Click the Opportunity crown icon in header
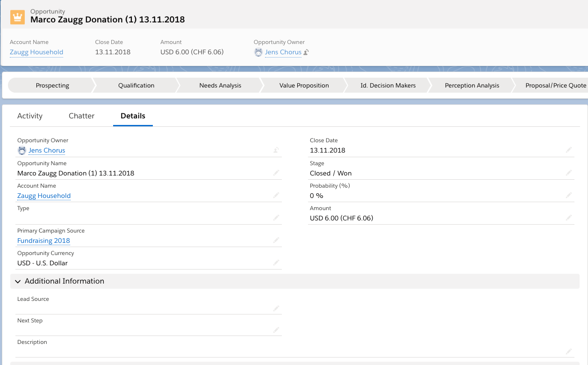The width and height of the screenshot is (588, 365). tap(17, 17)
